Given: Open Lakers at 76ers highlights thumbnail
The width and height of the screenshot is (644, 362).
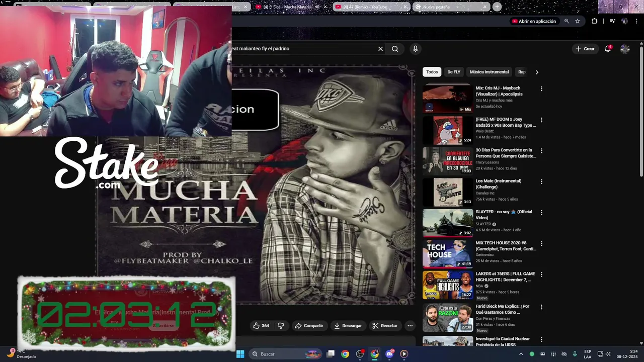Looking at the screenshot, I should 447,285.
